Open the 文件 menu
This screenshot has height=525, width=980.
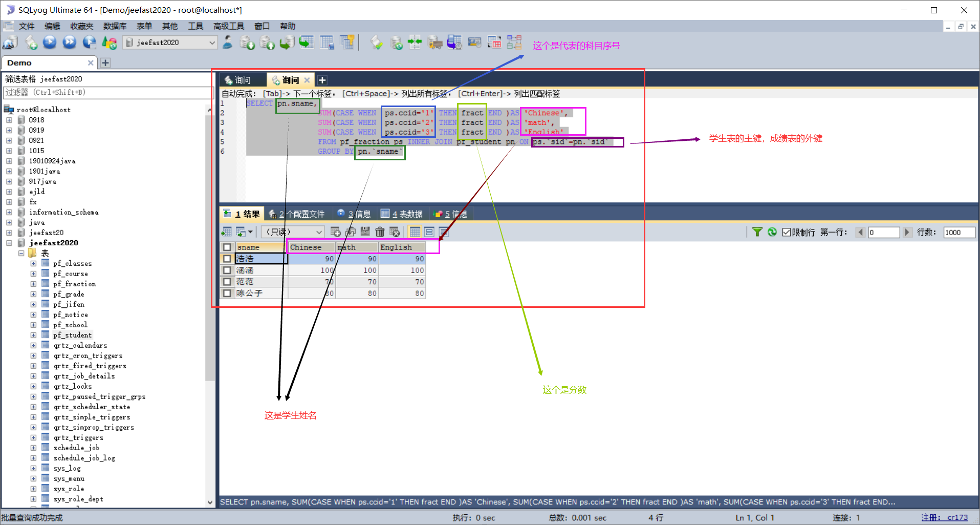tap(26, 26)
